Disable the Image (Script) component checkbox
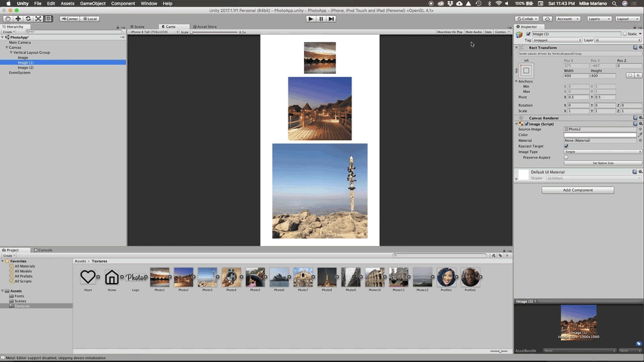The width and height of the screenshot is (644, 362). coord(527,124)
